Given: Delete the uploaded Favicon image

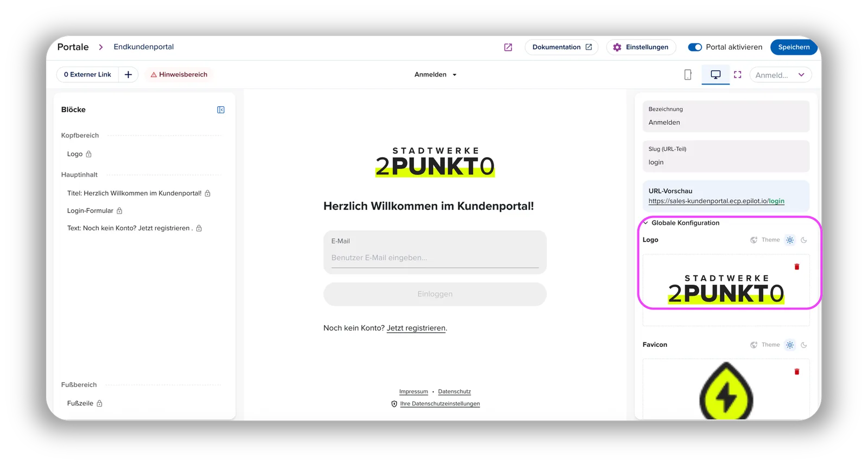Looking at the screenshot, I should 797,372.
